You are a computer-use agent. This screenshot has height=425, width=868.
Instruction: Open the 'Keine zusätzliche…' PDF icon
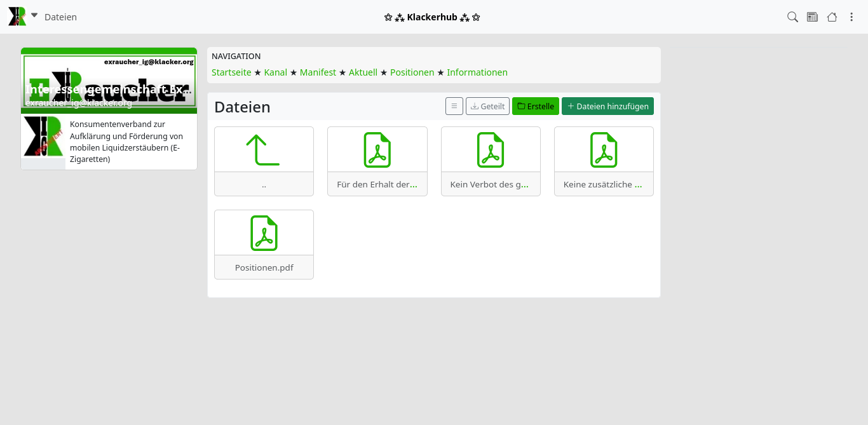pos(603,150)
